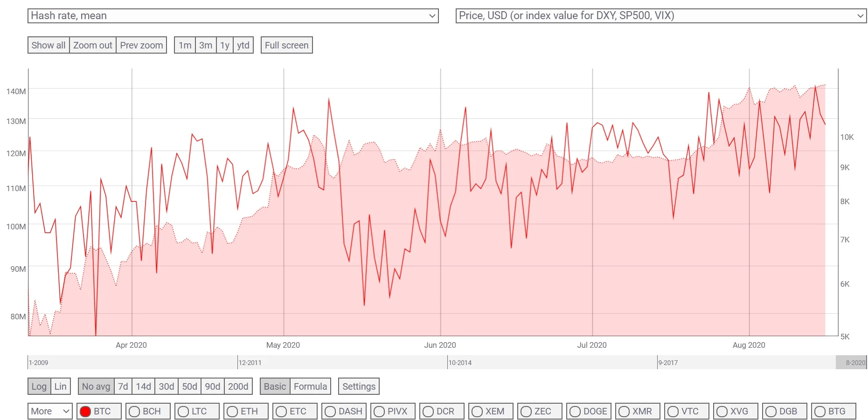Toggle the ETH coin series
868x420 pixels.
[x=246, y=411]
